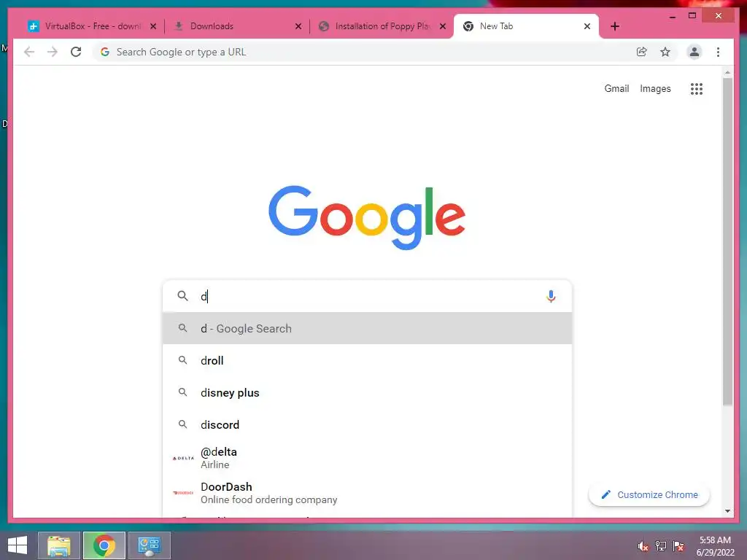The height and width of the screenshot is (560, 747).
Task: Open the Images link
Action: [x=655, y=88]
